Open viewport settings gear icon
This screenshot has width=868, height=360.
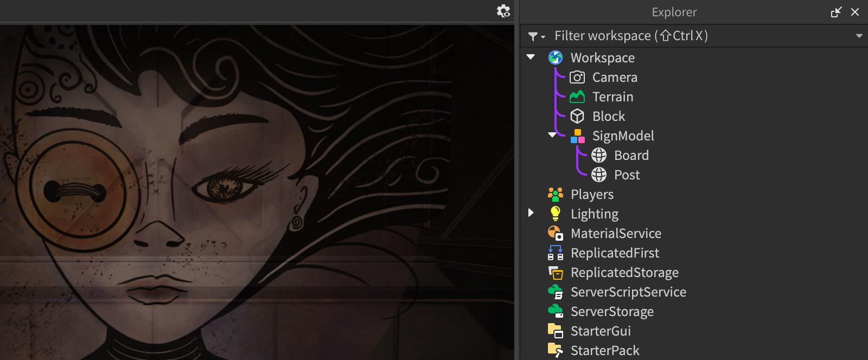(503, 11)
